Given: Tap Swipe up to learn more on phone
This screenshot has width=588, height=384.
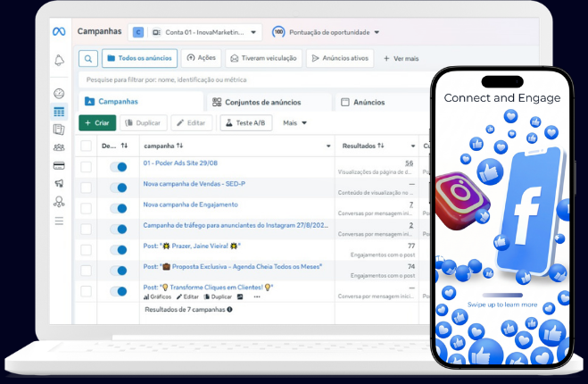Looking at the screenshot, I should click(x=502, y=305).
